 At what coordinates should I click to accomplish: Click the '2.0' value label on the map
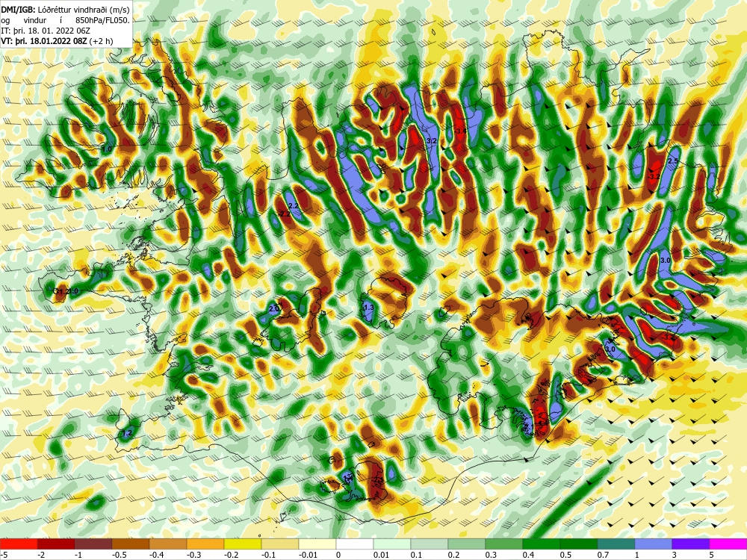tap(274, 309)
